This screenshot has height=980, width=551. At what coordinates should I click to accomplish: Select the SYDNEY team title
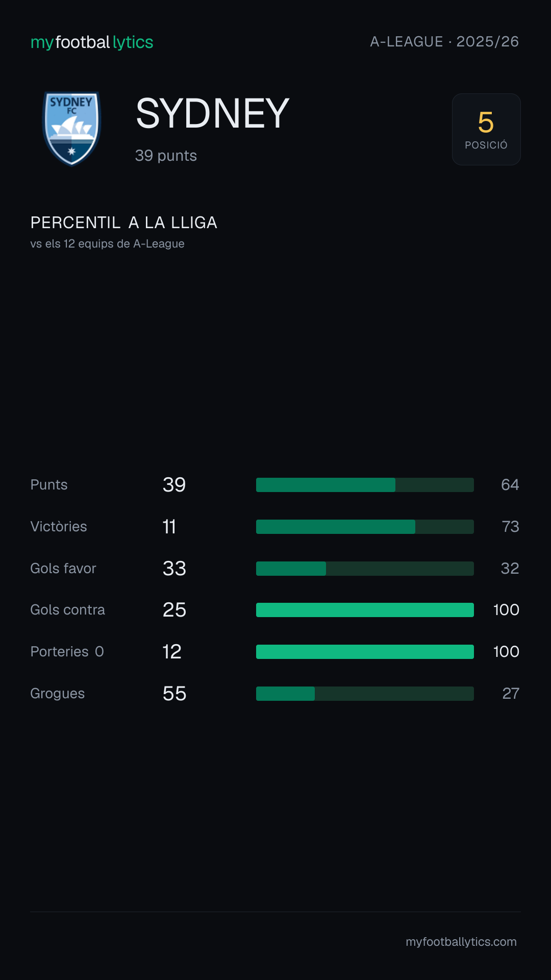tap(213, 113)
